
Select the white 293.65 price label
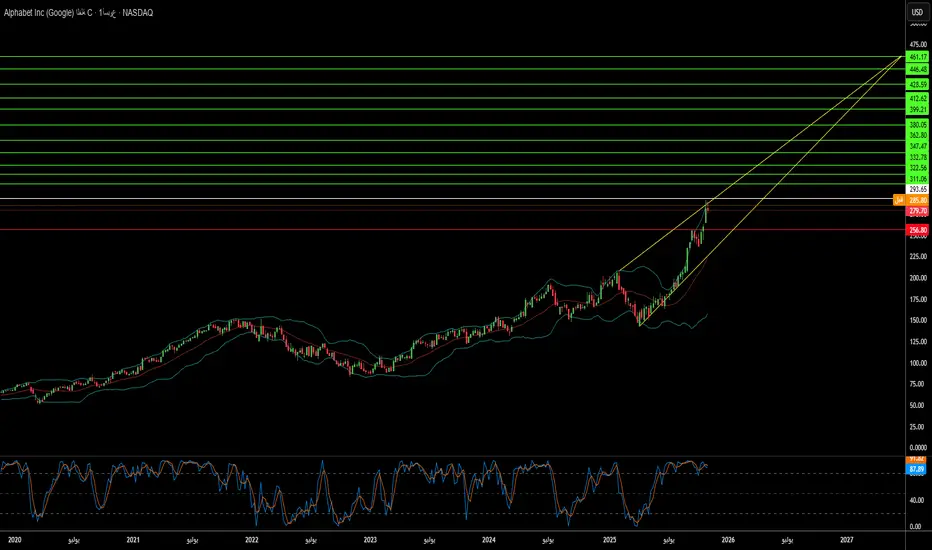click(917, 190)
